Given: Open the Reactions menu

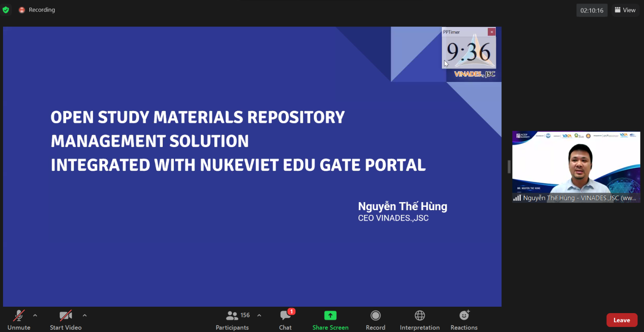Looking at the screenshot, I should click(464, 320).
